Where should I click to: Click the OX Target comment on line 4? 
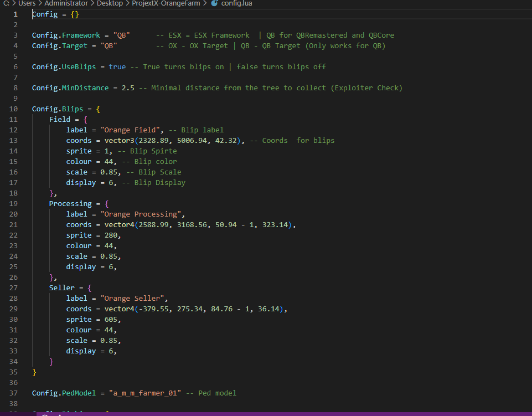point(271,46)
